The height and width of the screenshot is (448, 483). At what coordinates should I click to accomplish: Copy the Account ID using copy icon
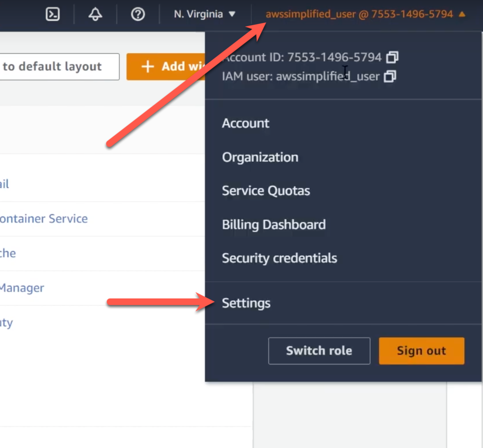(392, 58)
